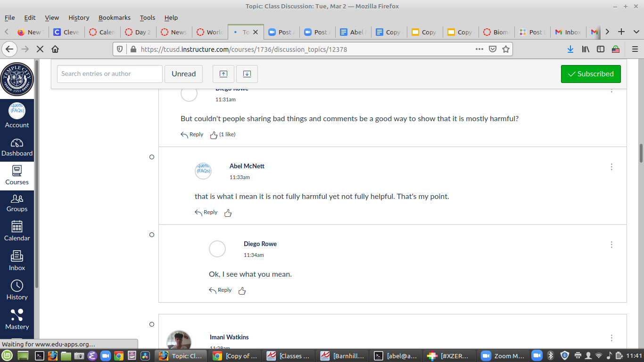The height and width of the screenshot is (362, 644).
Task: Open Bluetooth tray icon
Action: (550, 355)
